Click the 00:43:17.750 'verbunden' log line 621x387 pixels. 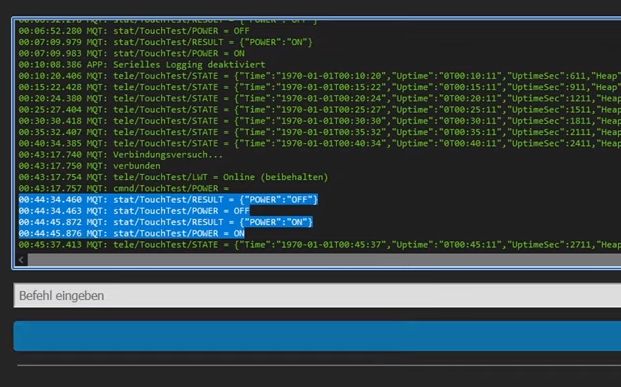click(x=90, y=166)
